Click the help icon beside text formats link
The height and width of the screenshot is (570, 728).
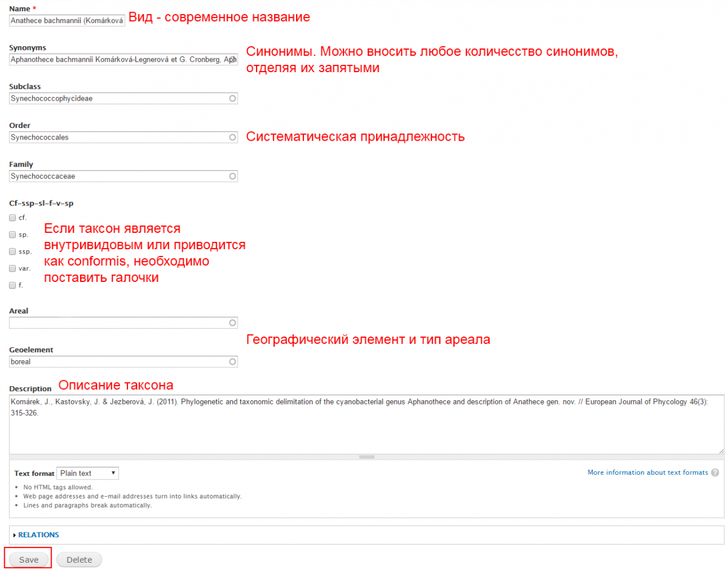pyautogui.click(x=715, y=473)
